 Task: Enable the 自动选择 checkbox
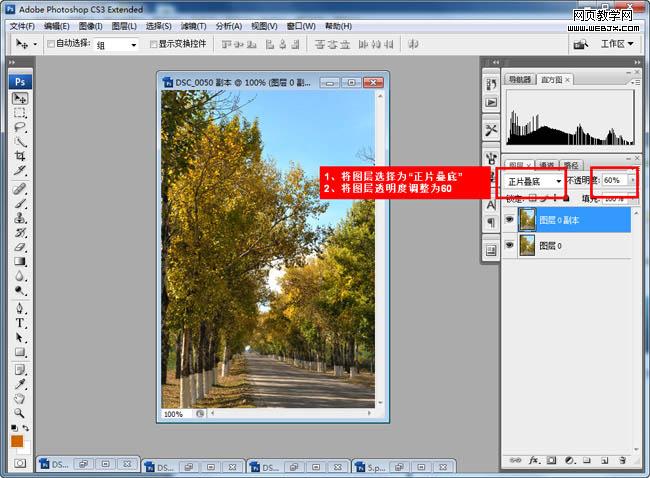click(x=51, y=44)
